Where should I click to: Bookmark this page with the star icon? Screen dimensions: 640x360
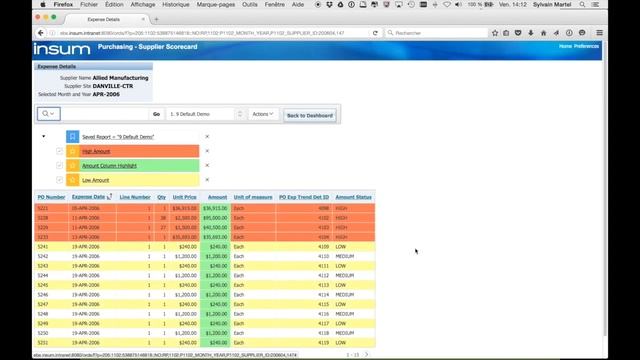click(495, 33)
